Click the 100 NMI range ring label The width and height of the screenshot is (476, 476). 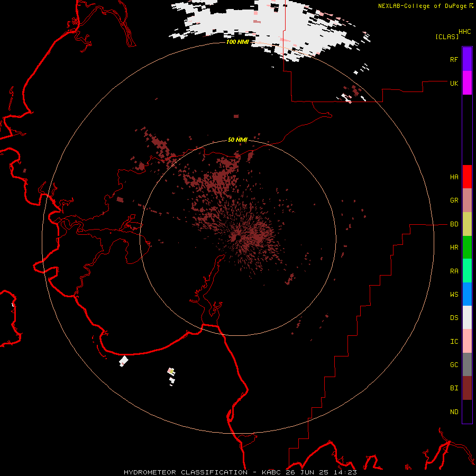(x=237, y=42)
